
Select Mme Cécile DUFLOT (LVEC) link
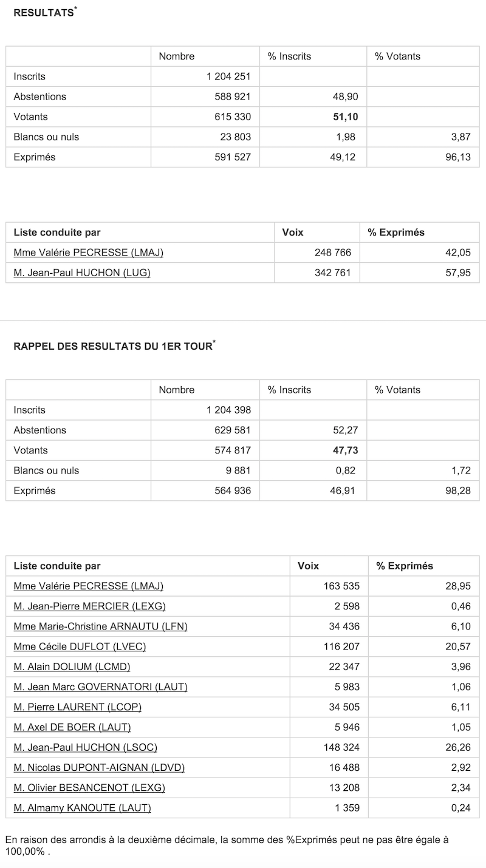(80, 646)
